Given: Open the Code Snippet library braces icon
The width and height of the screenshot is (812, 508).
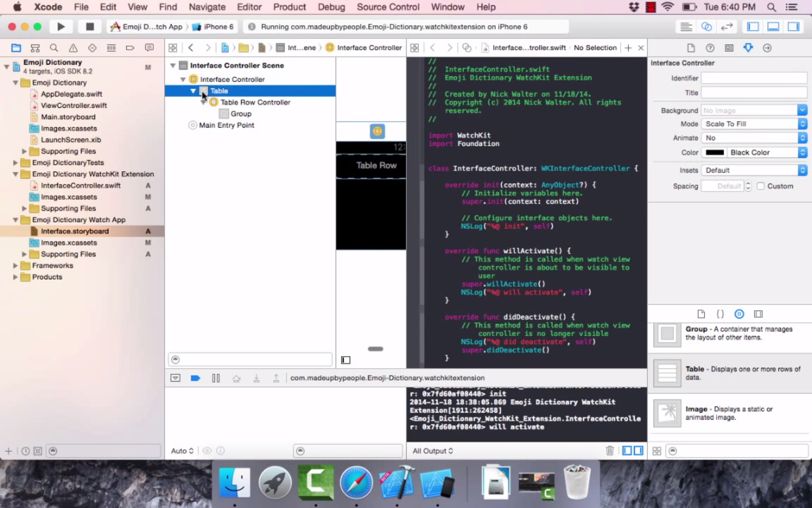Looking at the screenshot, I should (x=720, y=314).
